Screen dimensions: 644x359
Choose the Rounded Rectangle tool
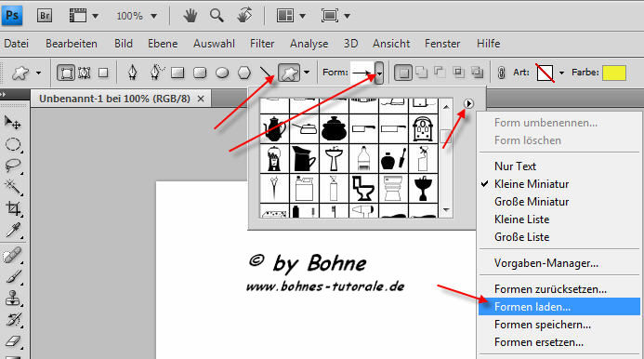(200, 73)
